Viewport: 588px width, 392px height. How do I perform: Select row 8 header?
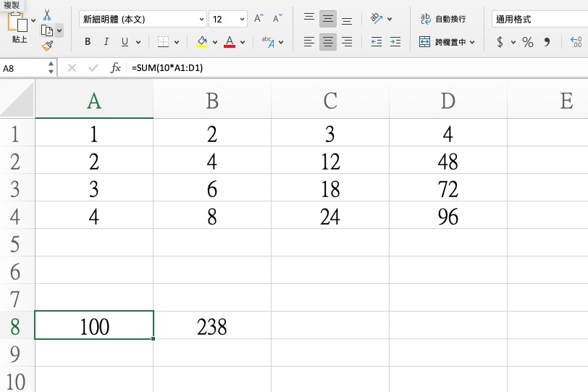[x=17, y=325]
